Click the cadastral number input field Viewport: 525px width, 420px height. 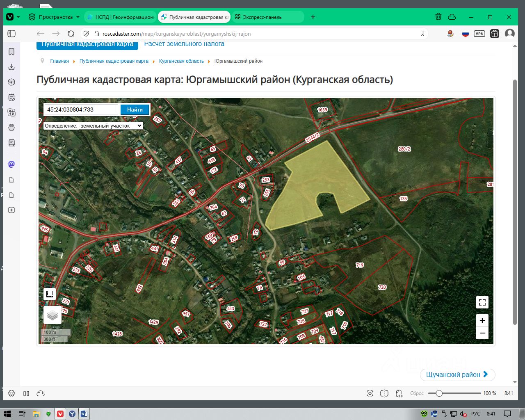coord(81,110)
